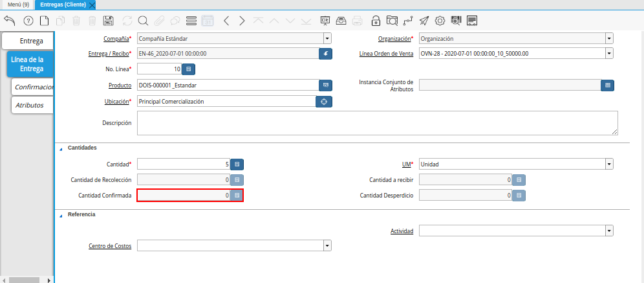The height and width of the screenshot is (283, 644).
Task: Go to detail record with right chevron
Action: [x=242, y=21]
